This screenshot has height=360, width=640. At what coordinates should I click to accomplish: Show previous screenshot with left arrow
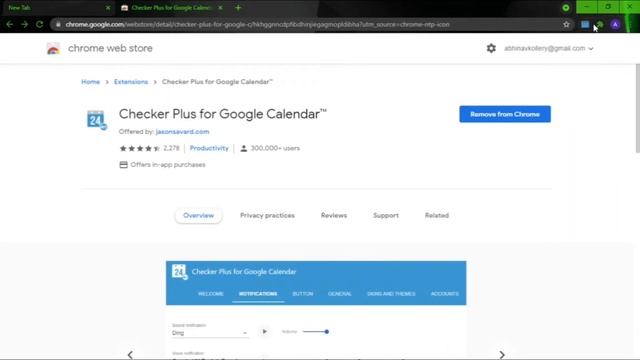click(x=130, y=355)
